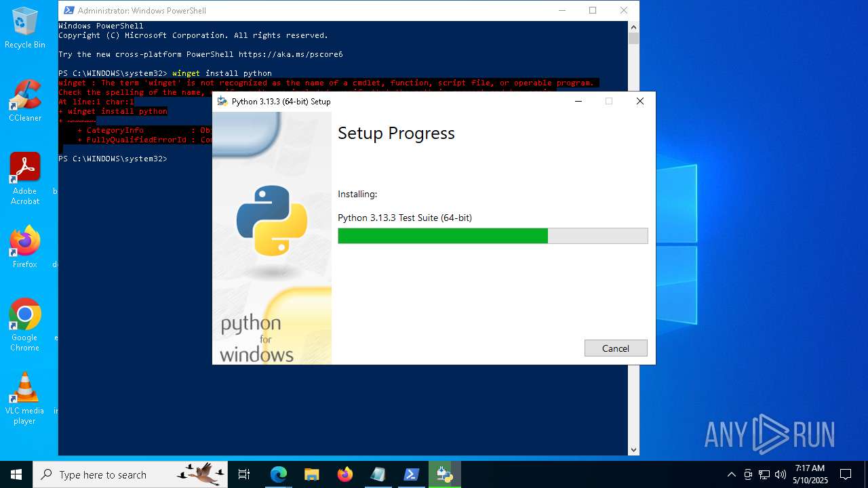The image size is (868, 488).
Task: Select the Adobe Acrobat desktop shortcut
Action: pos(25,179)
